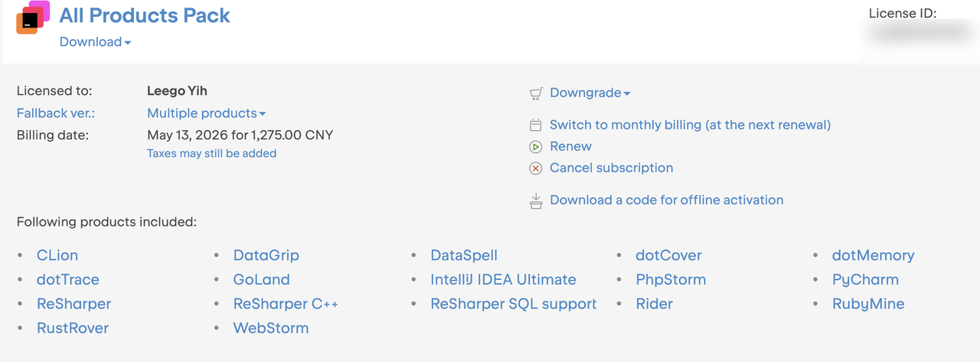The image size is (980, 362).
Task: Open the Fallback ver. info link
Action: pyautogui.click(x=56, y=113)
